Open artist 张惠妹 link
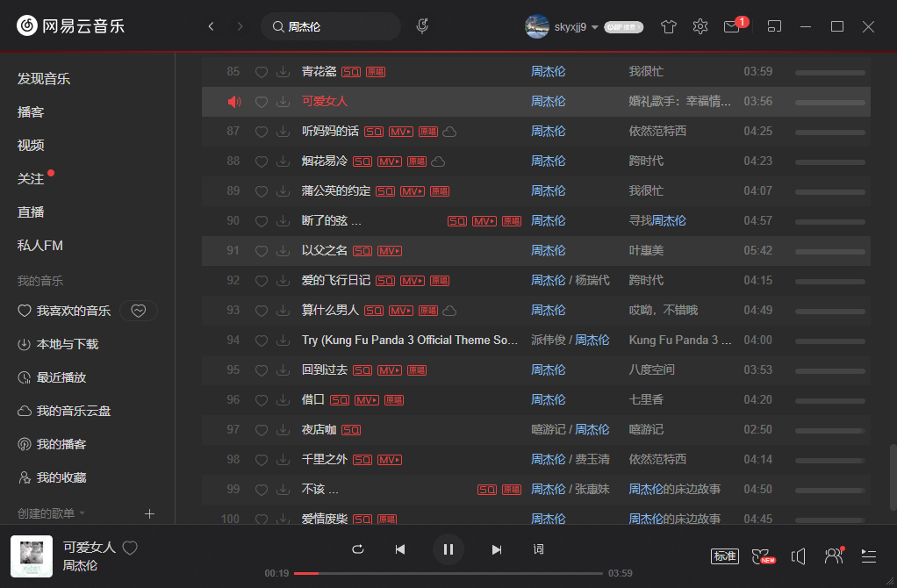897x588 pixels. click(x=592, y=489)
